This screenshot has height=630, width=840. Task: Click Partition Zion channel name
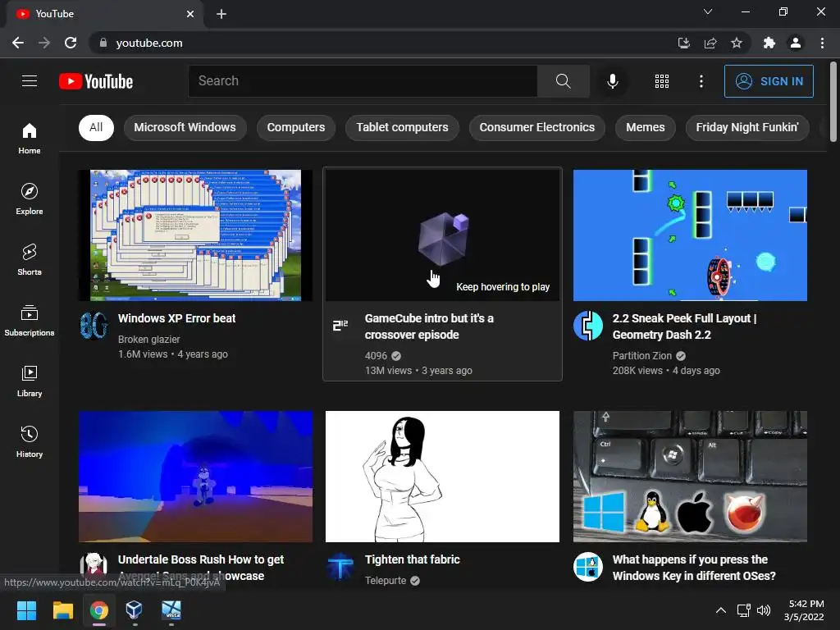point(641,356)
